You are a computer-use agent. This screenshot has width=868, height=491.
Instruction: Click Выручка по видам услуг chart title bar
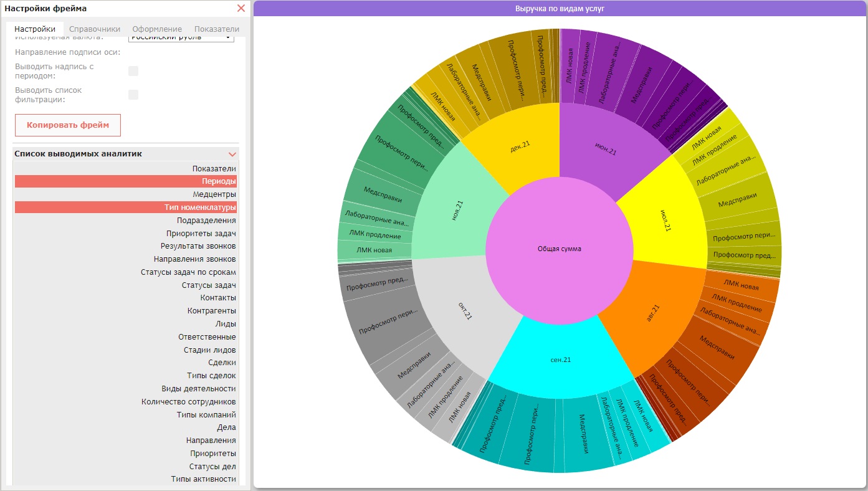(x=560, y=9)
